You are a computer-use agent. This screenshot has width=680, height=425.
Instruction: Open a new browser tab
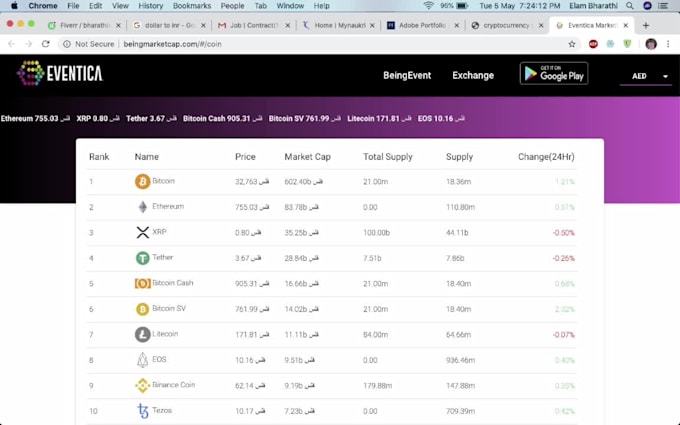click(646, 25)
